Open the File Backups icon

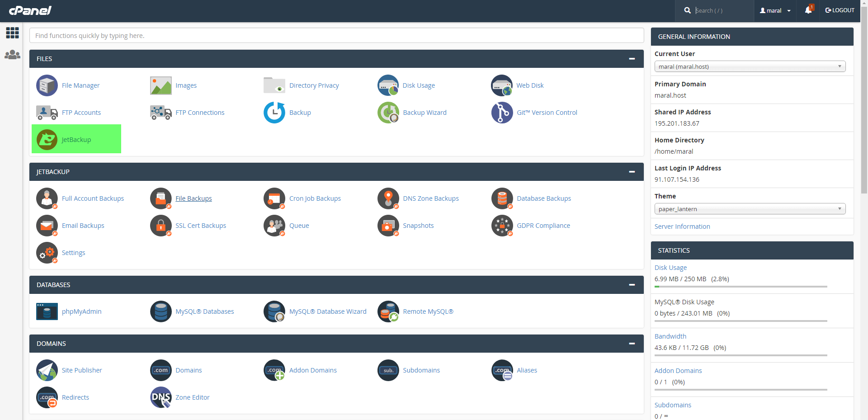tap(161, 198)
